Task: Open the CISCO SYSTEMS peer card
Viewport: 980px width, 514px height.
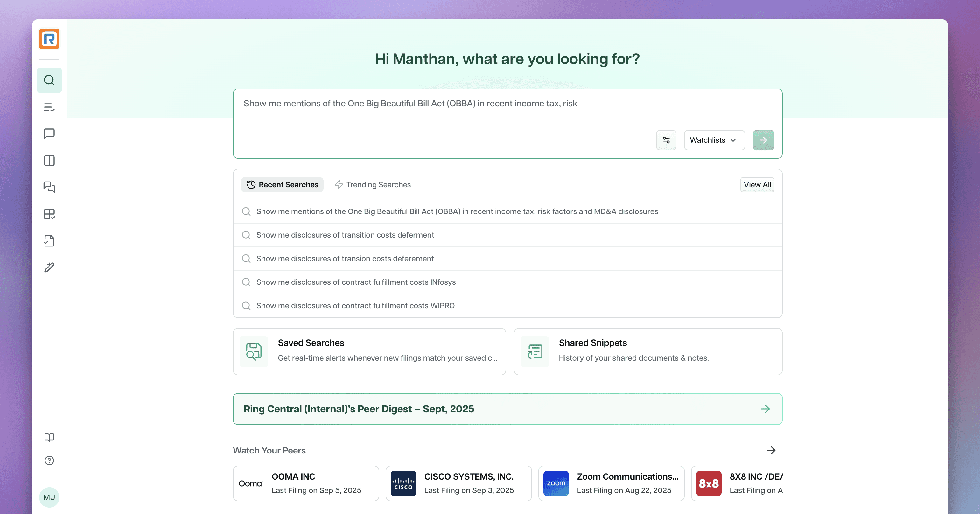Action: pos(458,483)
